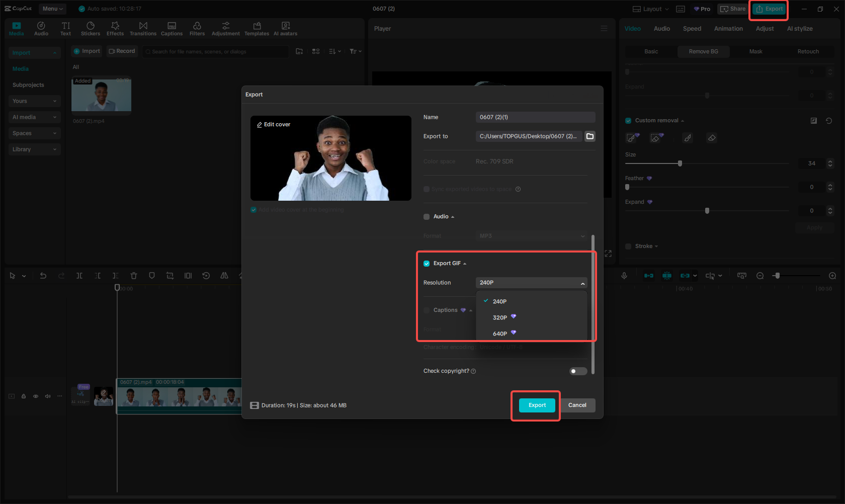Viewport: 845px width, 504px height.
Task: Click the voiceover microphone icon
Action: 624,276
